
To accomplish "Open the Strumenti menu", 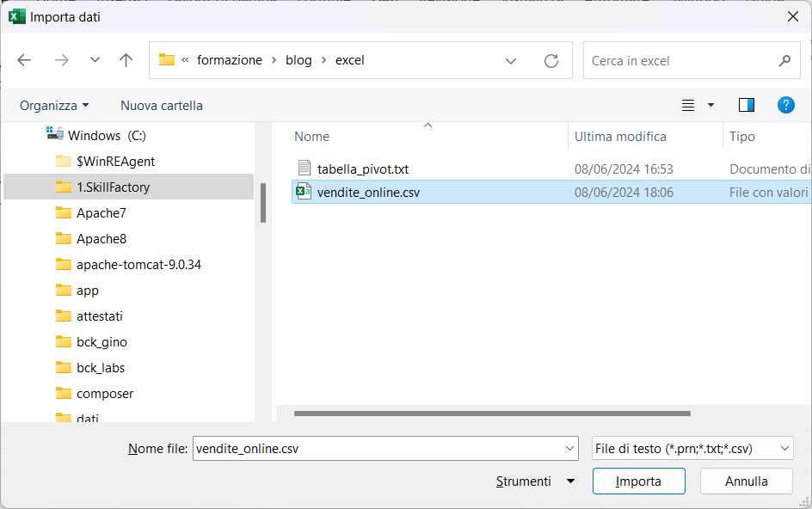I will [533, 481].
